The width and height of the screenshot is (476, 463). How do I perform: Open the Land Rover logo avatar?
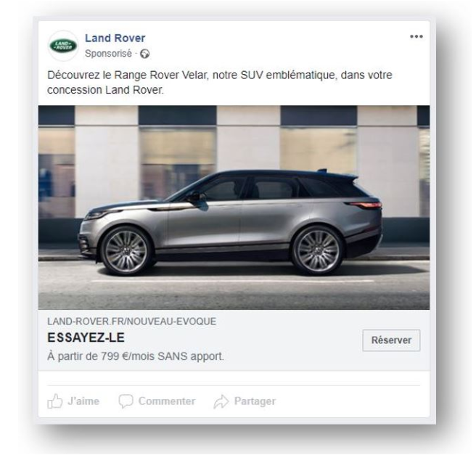(x=63, y=46)
